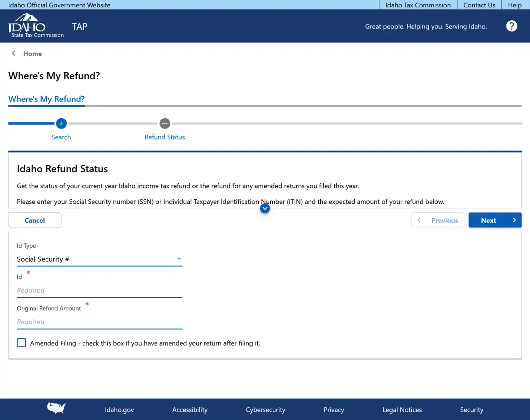Screen dimensions: 530x420
Task: Click the US map icon in the footer
Action: [x=56, y=408]
